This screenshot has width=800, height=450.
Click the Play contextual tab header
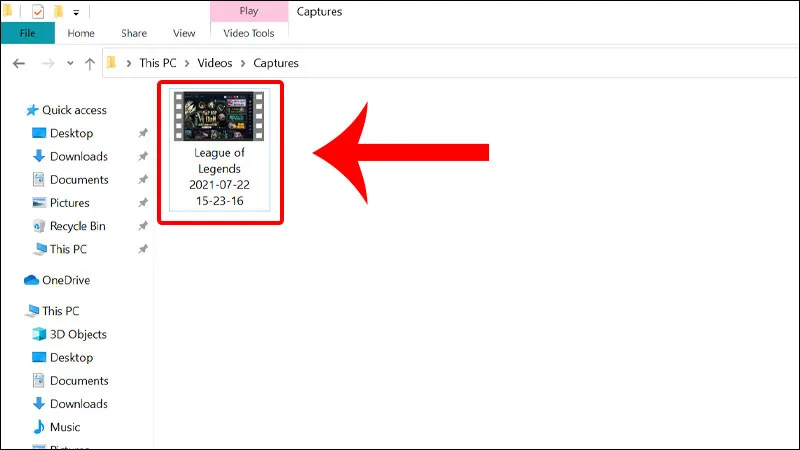[249, 11]
